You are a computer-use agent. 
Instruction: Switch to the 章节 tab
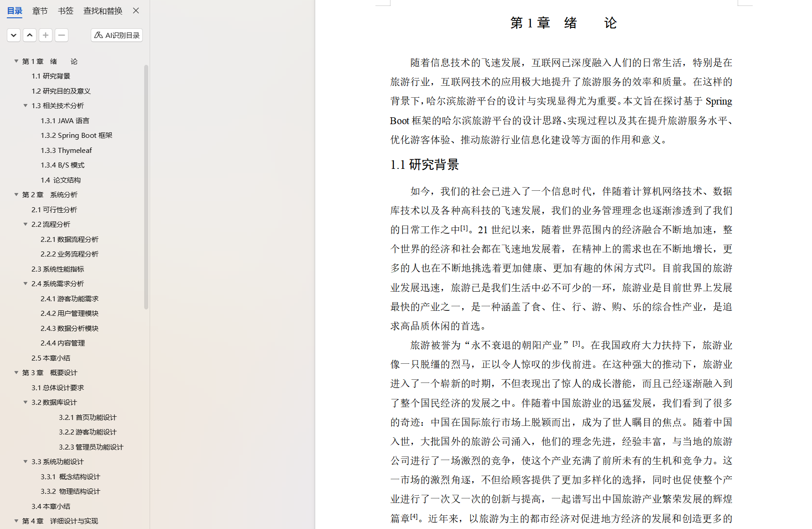tap(40, 11)
